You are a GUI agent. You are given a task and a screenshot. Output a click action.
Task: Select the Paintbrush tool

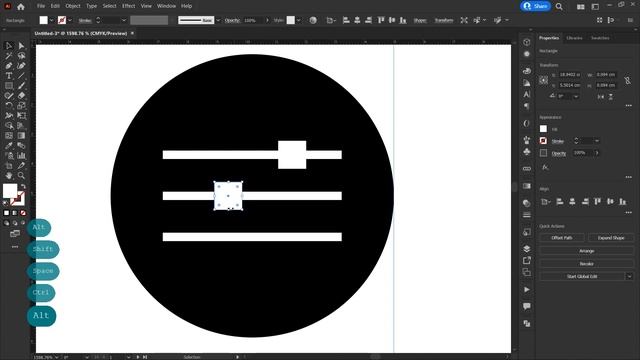click(x=21, y=86)
